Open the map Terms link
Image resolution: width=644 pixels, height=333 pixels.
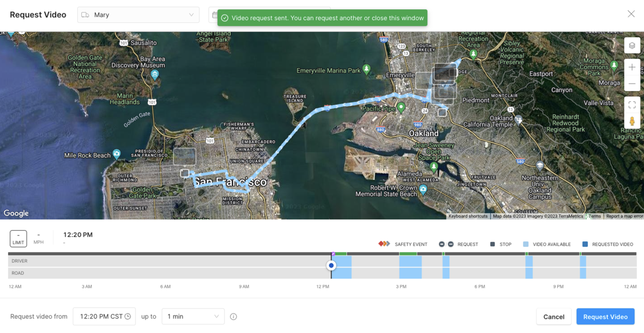(594, 216)
